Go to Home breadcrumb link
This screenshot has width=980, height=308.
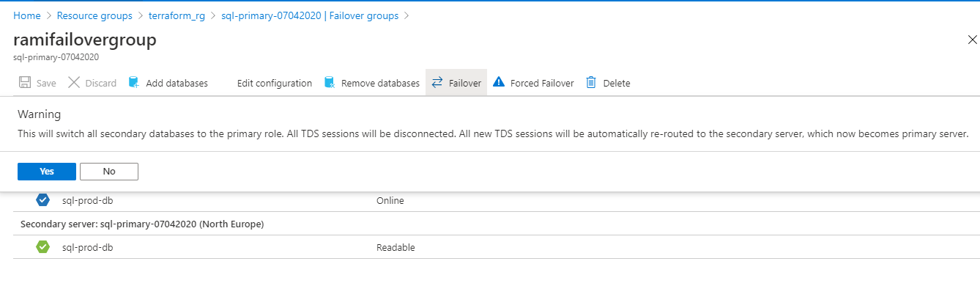click(x=27, y=15)
